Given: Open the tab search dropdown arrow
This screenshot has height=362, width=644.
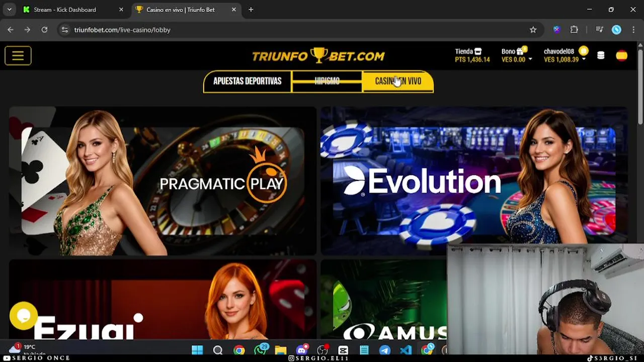Looking at the screenshot, I should coord(9,10).
